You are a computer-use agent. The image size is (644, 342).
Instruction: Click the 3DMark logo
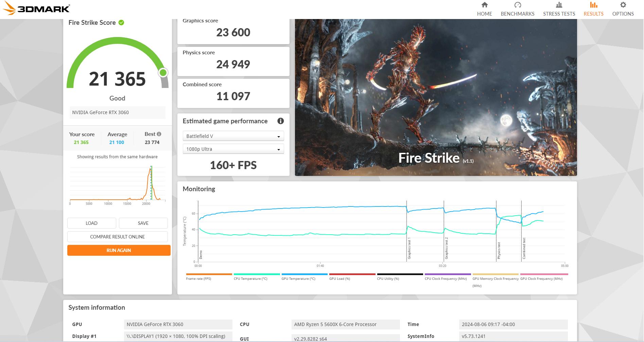click(x=37, y=9)
